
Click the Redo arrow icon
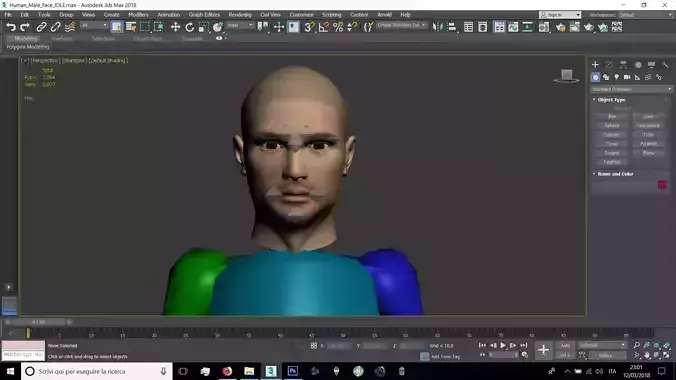coord(25,27)
